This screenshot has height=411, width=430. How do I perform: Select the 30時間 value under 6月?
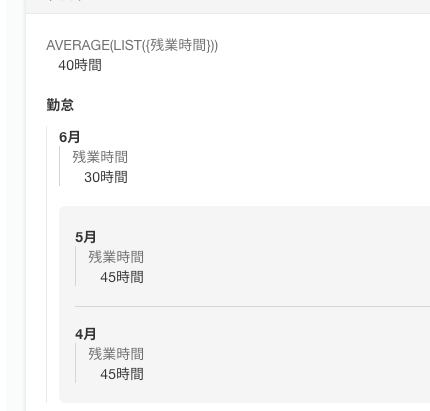tap(106, 177)
